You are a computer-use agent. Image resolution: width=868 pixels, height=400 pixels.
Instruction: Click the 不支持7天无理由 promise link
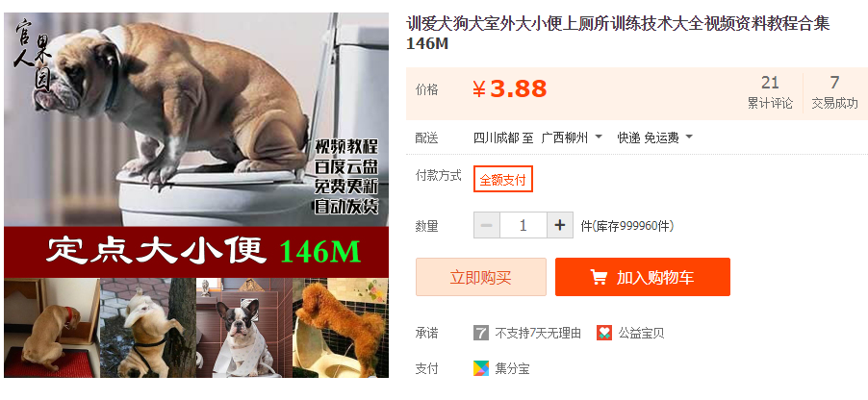[538, 333]
